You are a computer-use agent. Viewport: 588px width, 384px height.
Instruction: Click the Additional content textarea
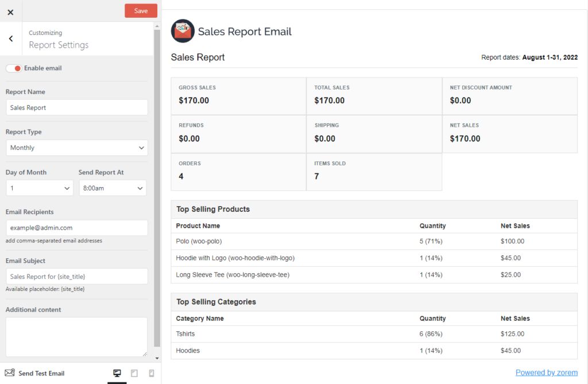pyautogui.click(x=76, y=337)
